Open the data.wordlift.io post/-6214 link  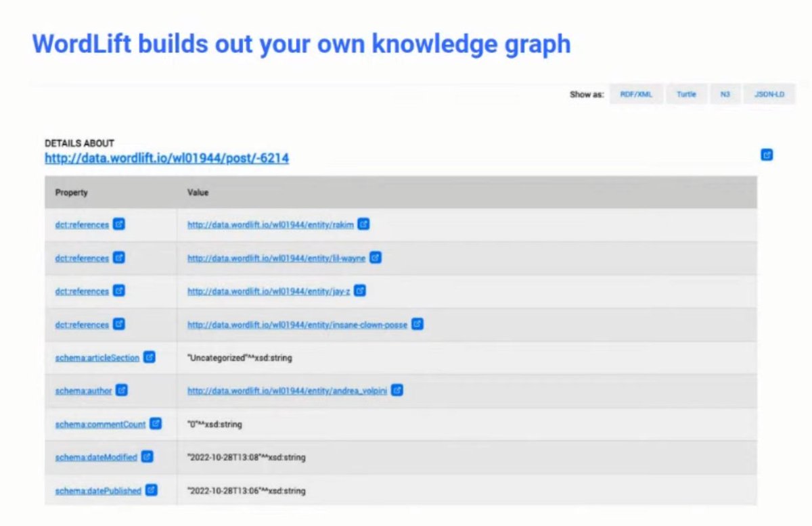pos(166,158)
